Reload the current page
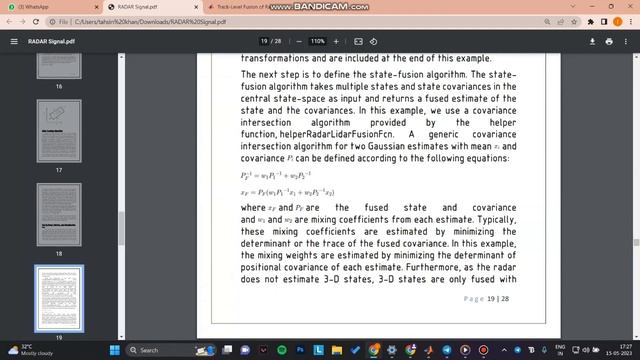 (x=36, y=22)
